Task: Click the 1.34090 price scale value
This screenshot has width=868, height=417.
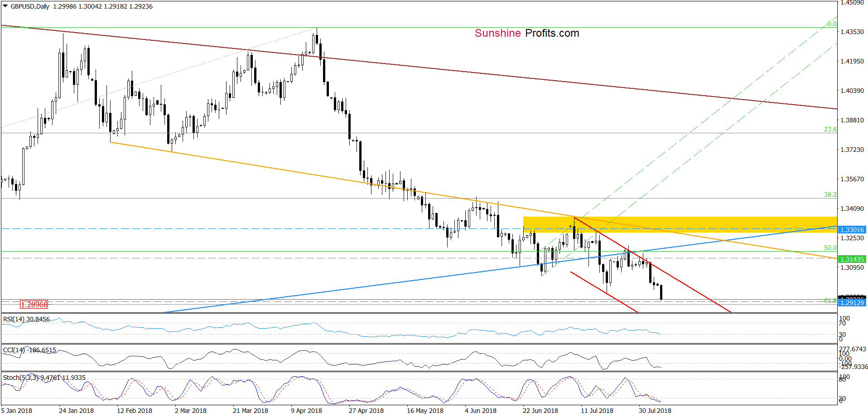Action: (852, 208)
